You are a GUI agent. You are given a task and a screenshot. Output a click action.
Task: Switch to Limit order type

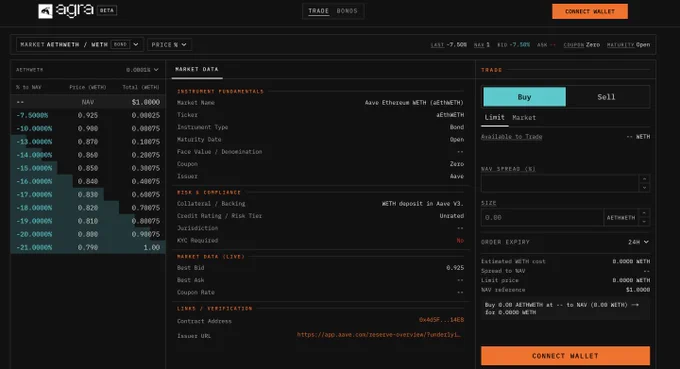pos(494,118)
